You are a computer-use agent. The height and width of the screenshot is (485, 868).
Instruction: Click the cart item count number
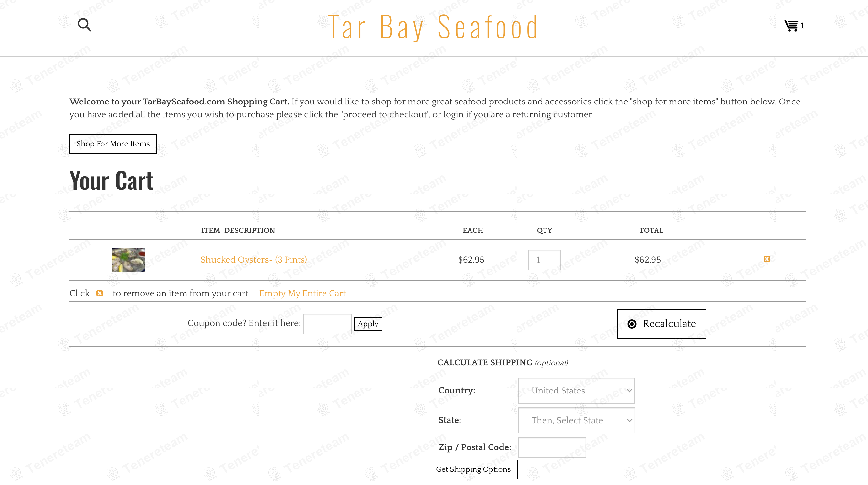coord(802,26)
